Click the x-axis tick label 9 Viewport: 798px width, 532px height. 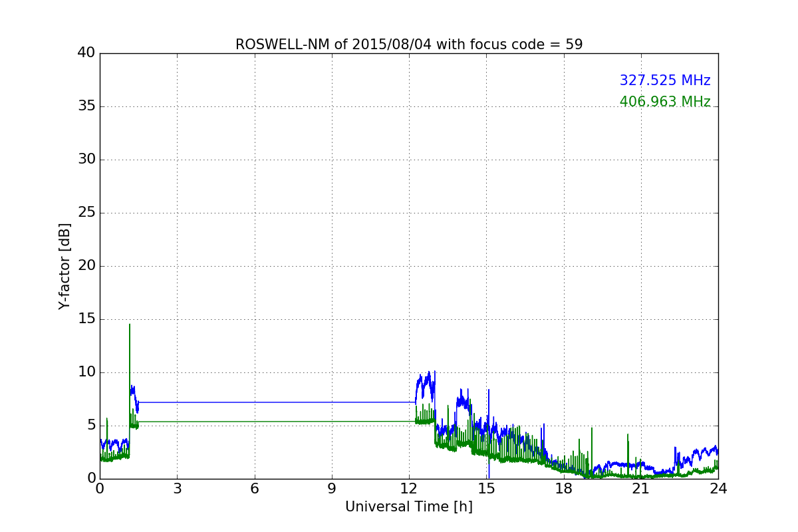tap(332, 488)
